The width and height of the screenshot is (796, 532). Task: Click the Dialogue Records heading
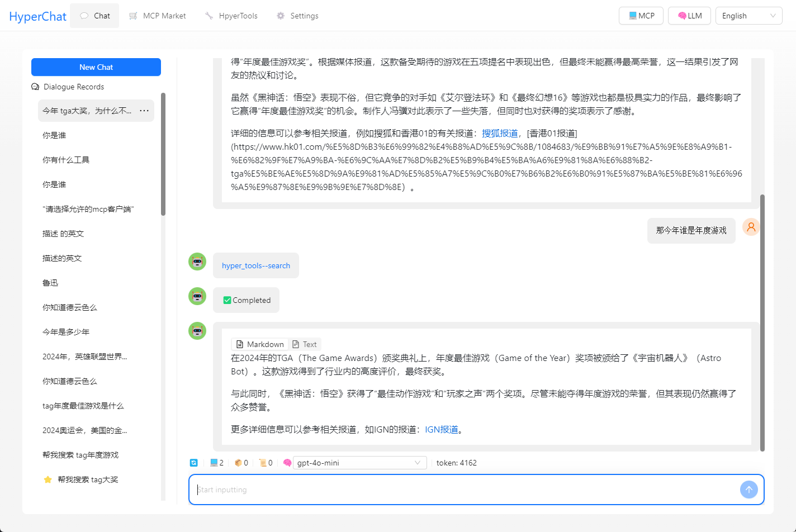(x=74, y=87)
